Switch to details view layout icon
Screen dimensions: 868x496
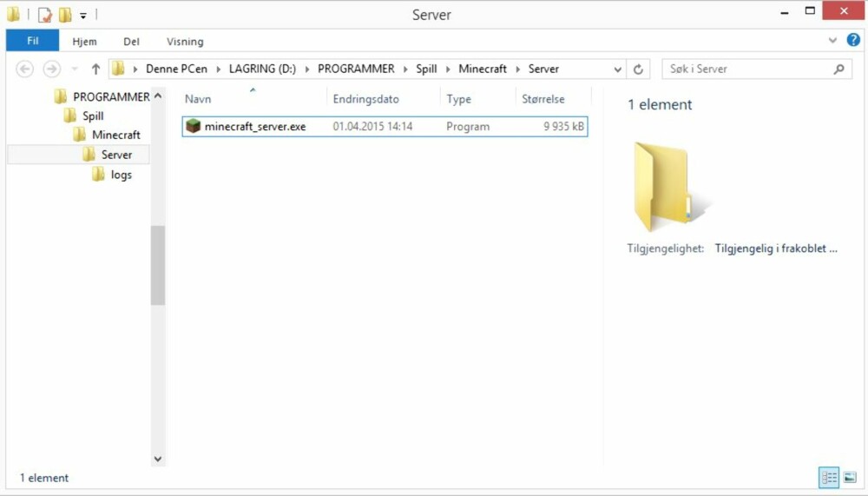[829, 477]
